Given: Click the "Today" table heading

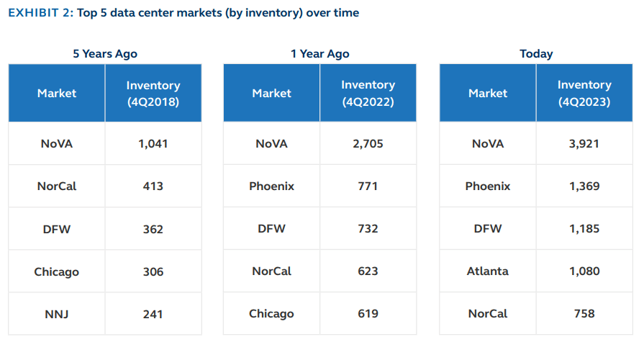Looking at the screenshot, I should tap(536, 53).
